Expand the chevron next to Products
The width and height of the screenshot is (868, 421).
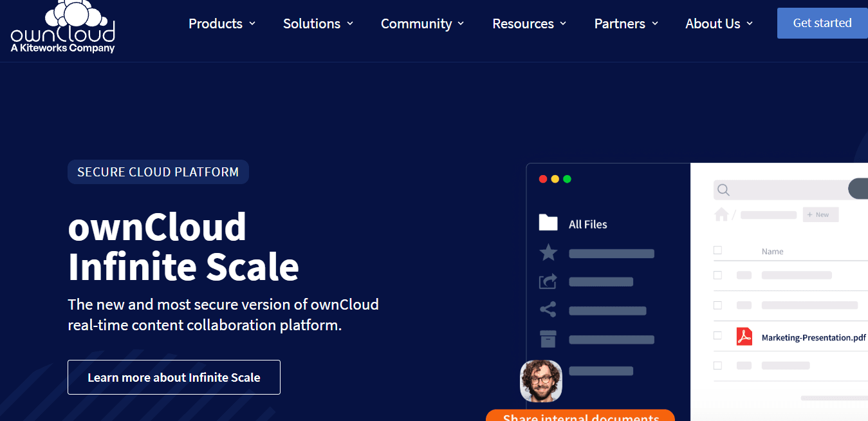click(x=252, y=24)
